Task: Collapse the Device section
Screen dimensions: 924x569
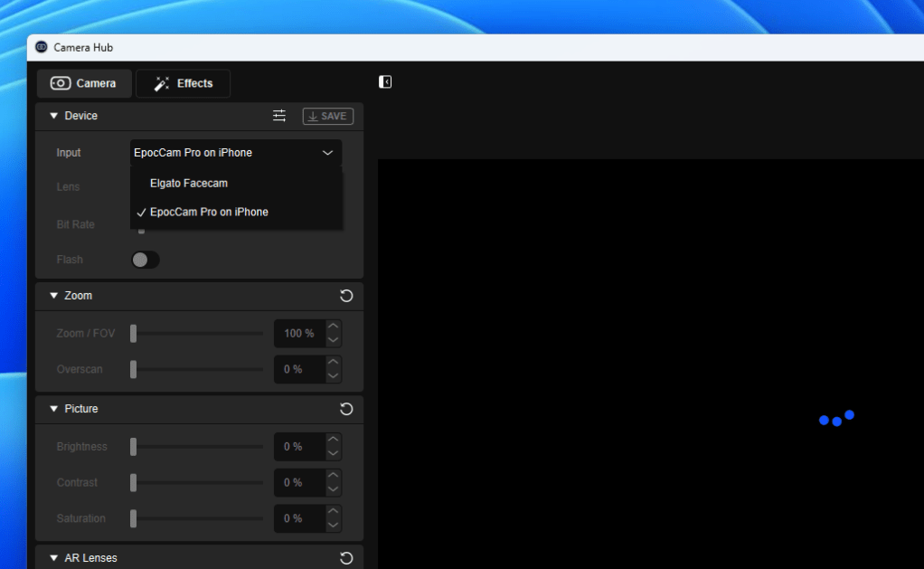Action: (x=53, y=116)
